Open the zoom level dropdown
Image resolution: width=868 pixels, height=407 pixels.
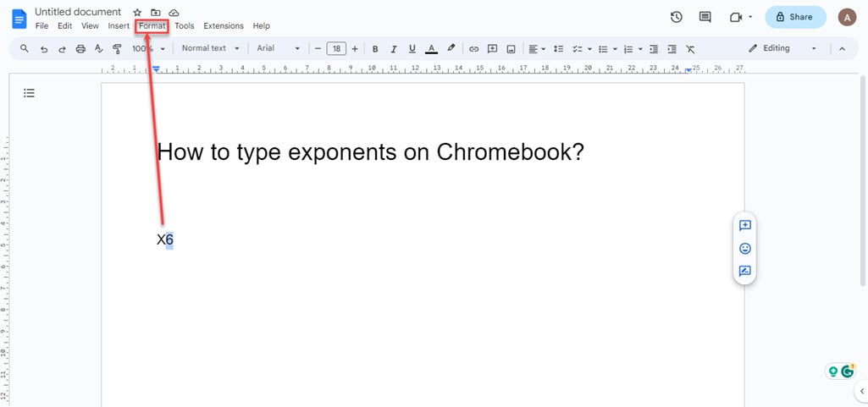pyautogui.click(x=148, y=49)
